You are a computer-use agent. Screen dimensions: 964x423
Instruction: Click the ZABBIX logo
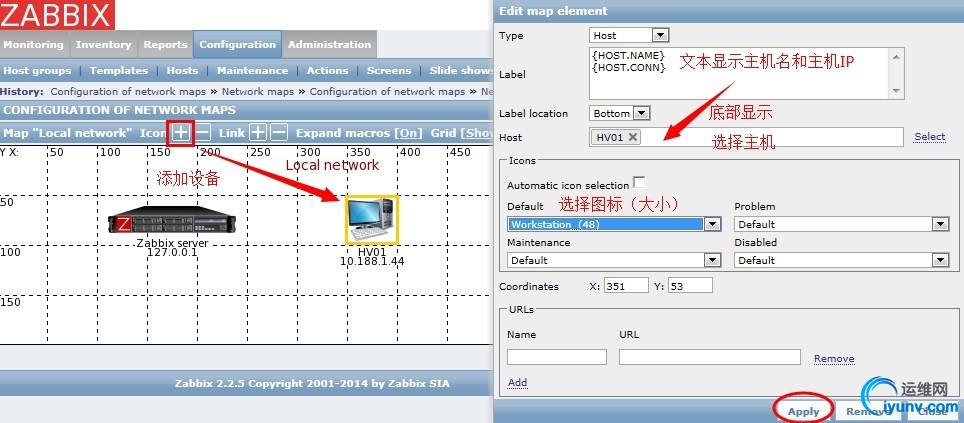point(57,15)
